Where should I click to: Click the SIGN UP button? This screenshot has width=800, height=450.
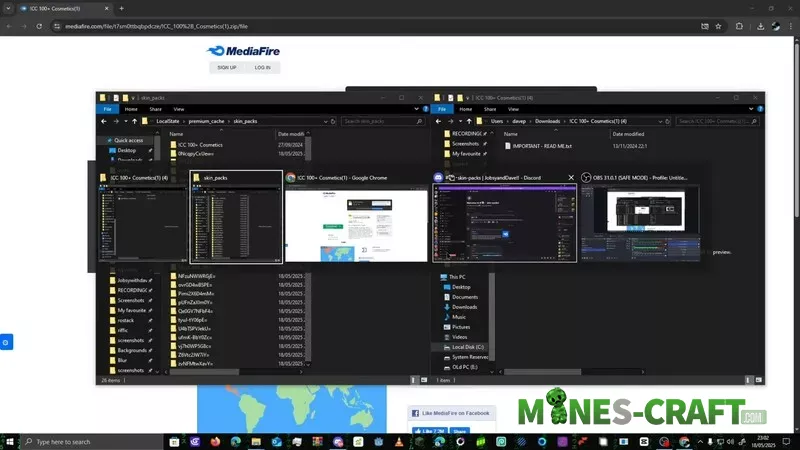pos(227,68)
